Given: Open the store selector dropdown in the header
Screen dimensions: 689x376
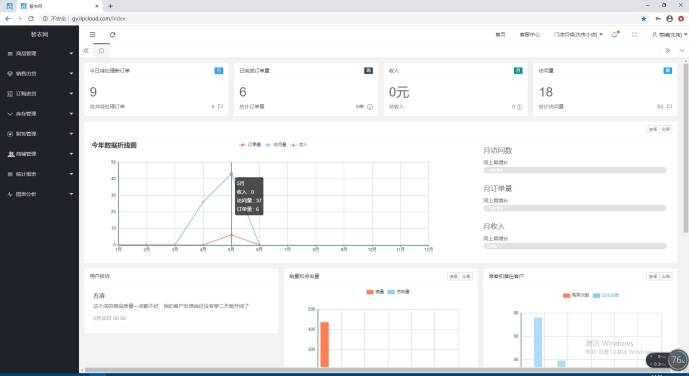Looking at the screenshot, I should click(578, 34).
